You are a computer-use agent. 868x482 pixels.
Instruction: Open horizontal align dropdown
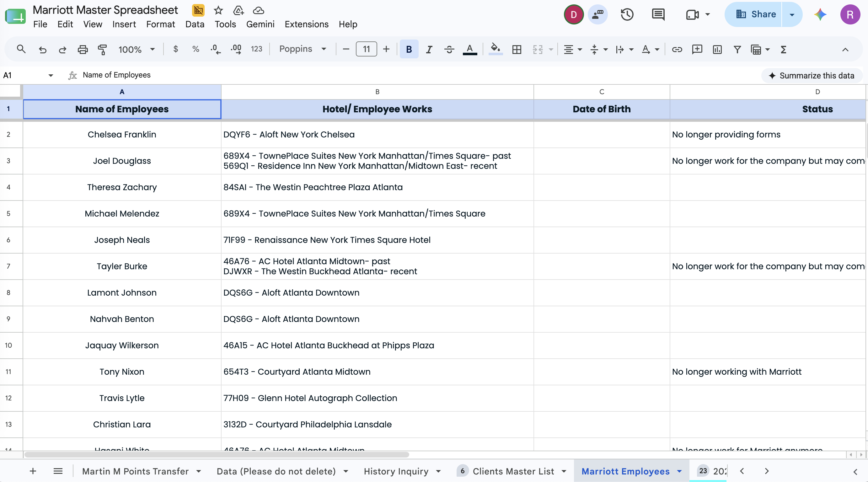[573, 50]
